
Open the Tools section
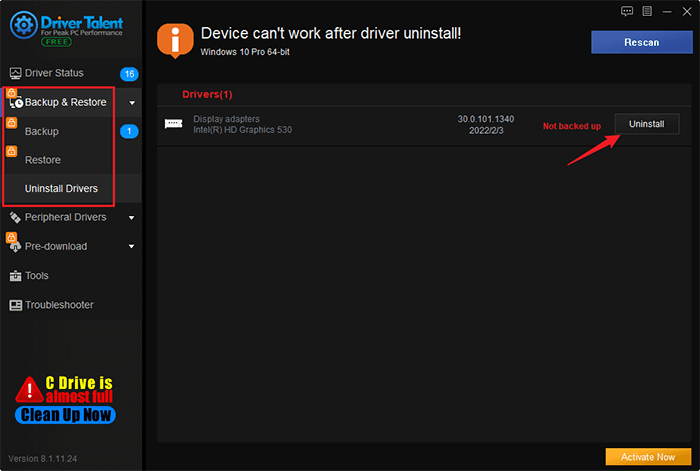[x=37, y=276]
